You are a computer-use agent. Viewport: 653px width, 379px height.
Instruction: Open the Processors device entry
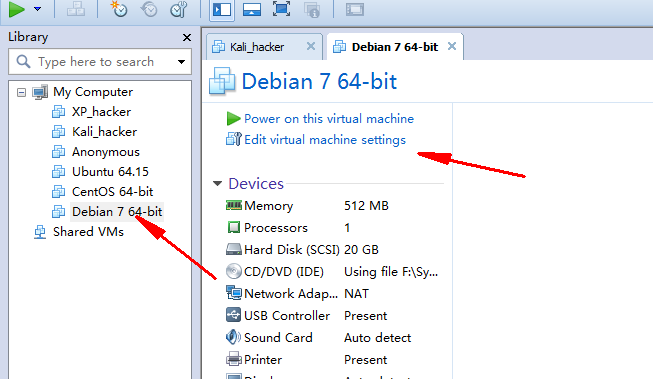click(276, 227)
